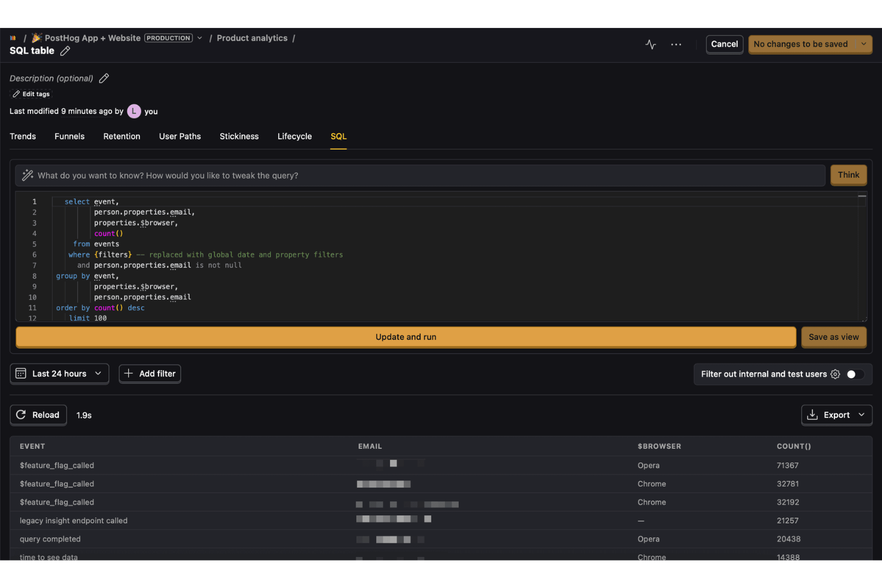The width and height of the screenshot is (882, 588).
Task: Click the plus icon on Add filter
Action: pos(129,374)
